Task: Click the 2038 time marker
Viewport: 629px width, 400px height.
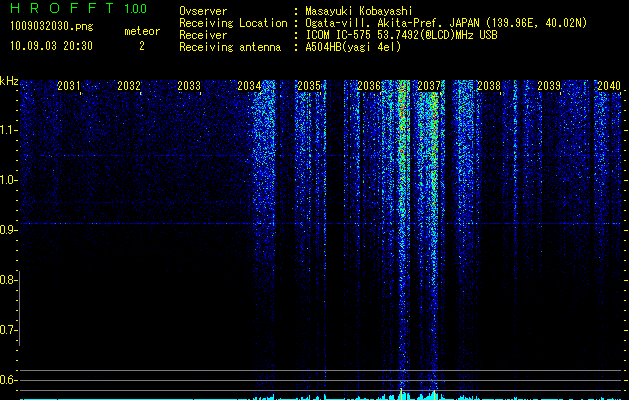Action: point(489,86)
